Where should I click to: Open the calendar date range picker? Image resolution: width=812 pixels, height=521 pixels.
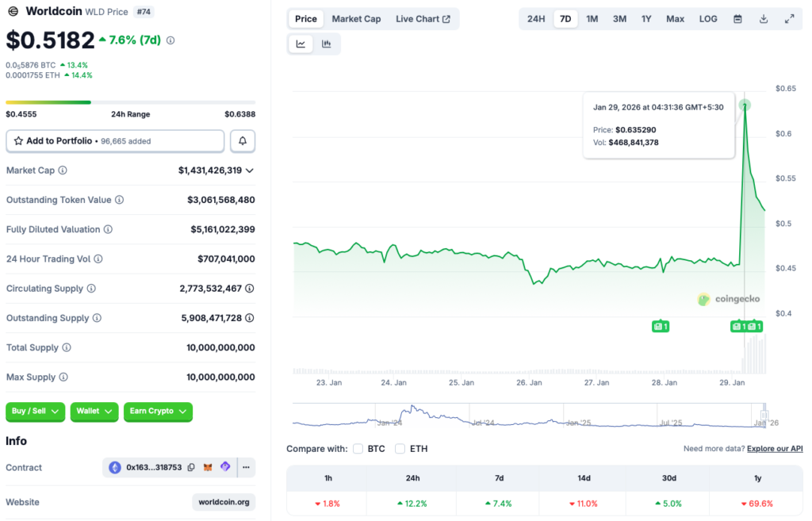click(x=737, y=19)
